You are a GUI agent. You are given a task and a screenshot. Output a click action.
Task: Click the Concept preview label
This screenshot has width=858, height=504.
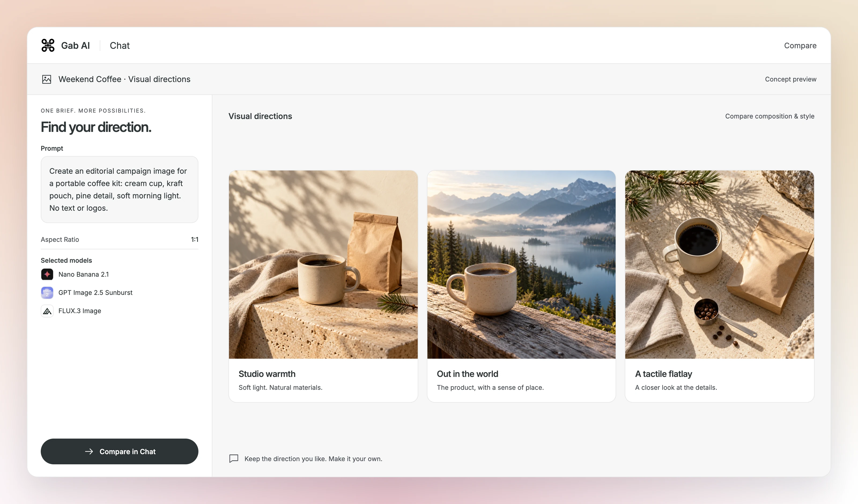coord(791,79)
